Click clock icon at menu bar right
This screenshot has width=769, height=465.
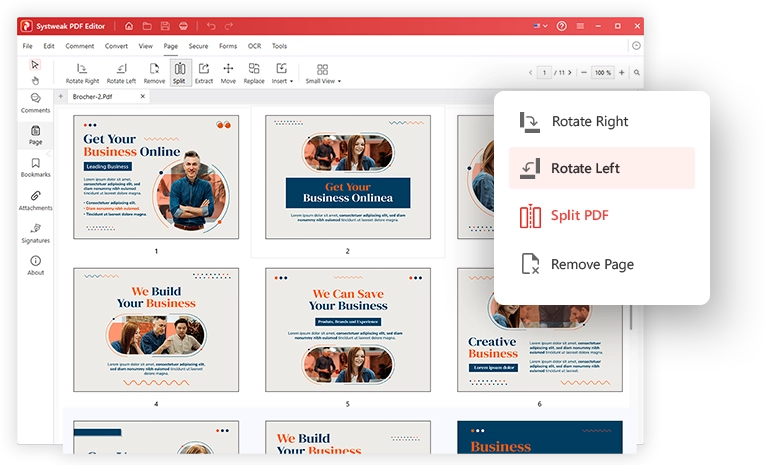tap(636, 46)
